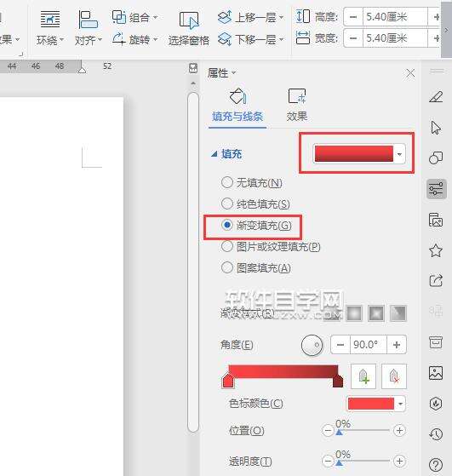Choose the rectangular gradient style thumbnail

tap(376, 313)
